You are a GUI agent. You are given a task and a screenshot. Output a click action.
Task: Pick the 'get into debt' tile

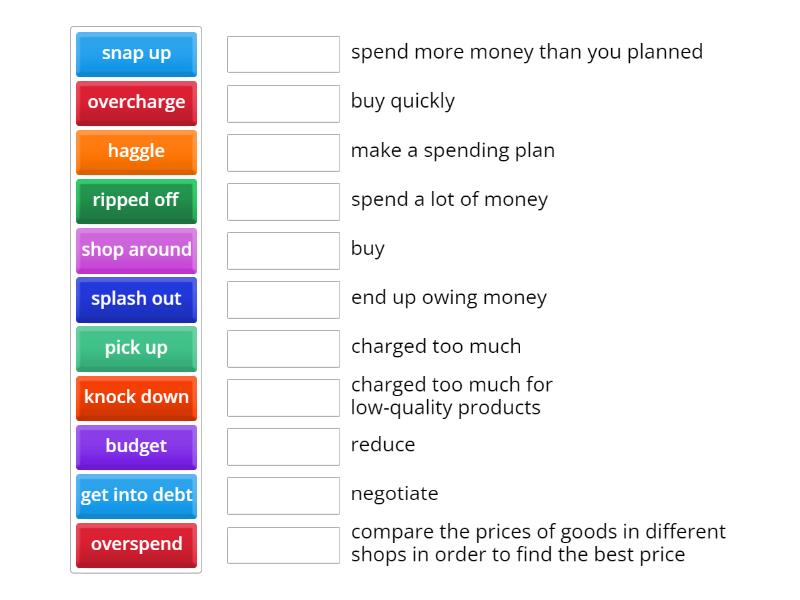point(136,495)
